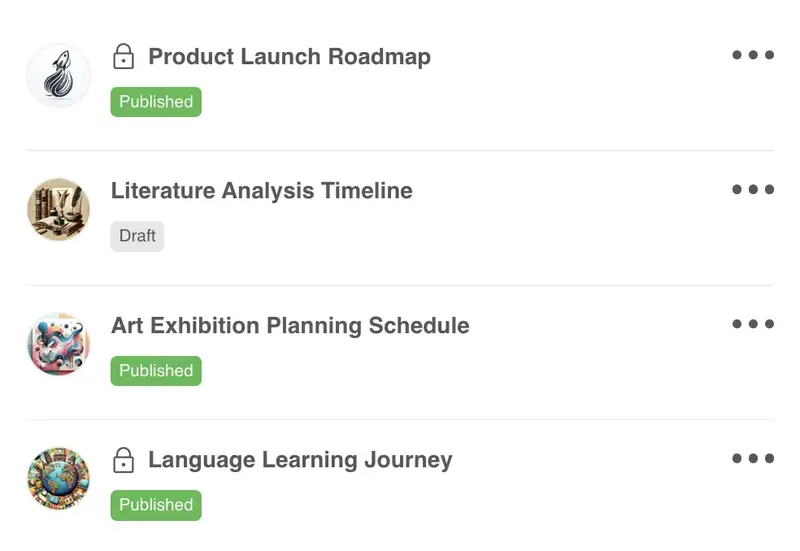The height and width of the screenshot is (551, 800).
Task: Click the lock icon beside Product Launch Roadmap
Action: pos(123,56)
